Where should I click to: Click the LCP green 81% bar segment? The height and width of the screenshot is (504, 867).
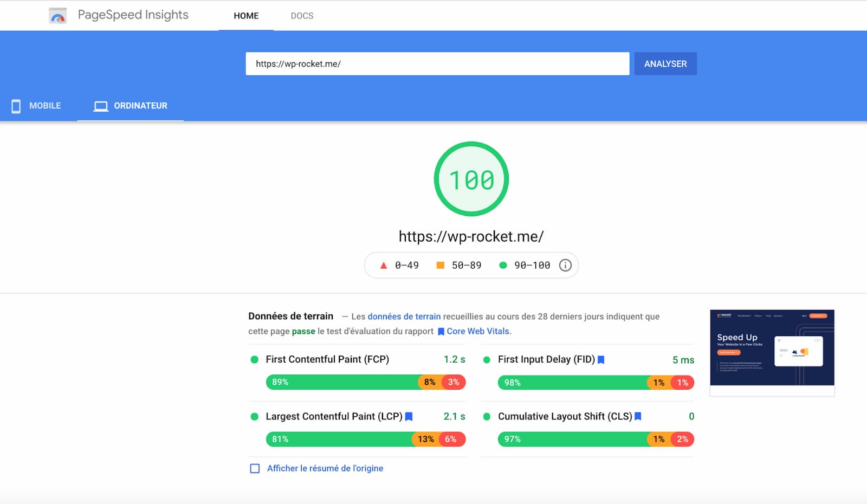339,439
